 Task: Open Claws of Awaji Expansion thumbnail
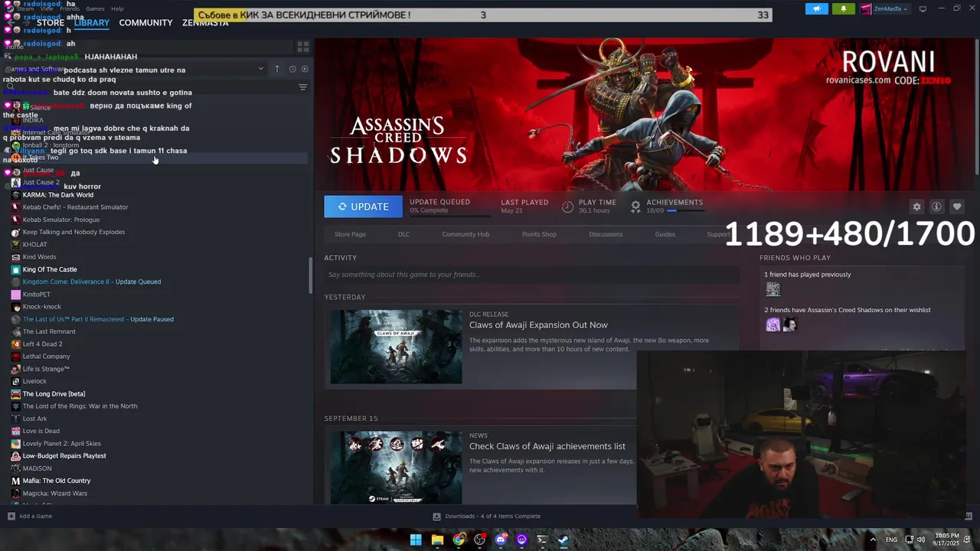tap(396, 347)
